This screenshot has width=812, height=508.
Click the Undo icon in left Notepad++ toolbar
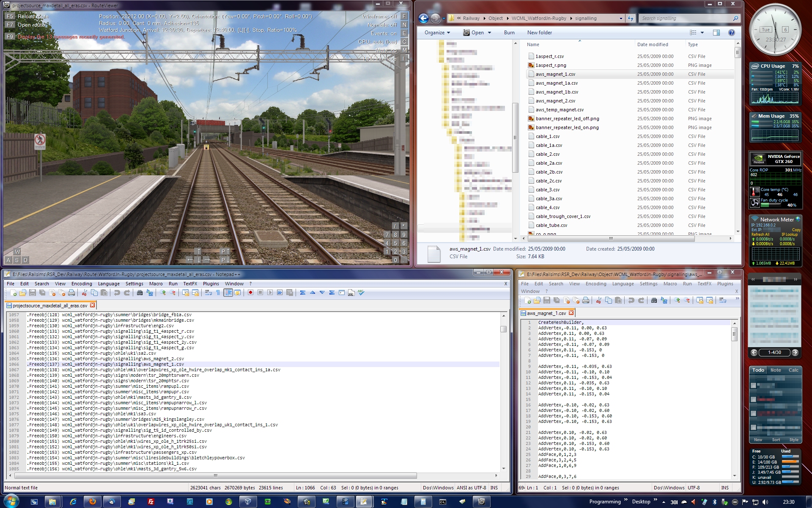pos(117,293)
